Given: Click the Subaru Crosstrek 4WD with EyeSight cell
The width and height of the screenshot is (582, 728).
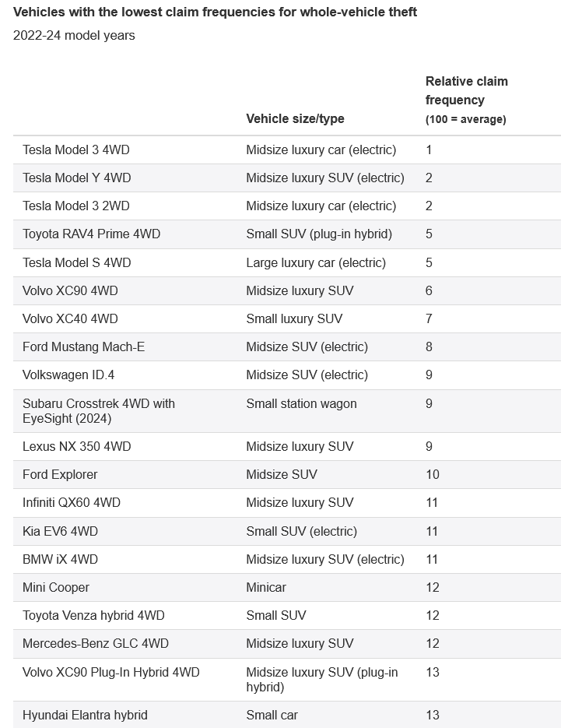Looking at the screenshot, I should (99, 410).
